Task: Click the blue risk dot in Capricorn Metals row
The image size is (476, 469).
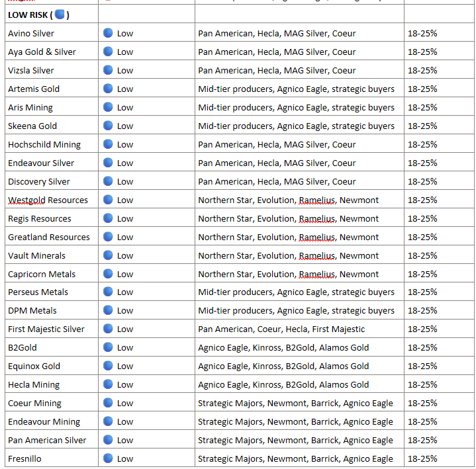Action: click(x=108, y=273)
